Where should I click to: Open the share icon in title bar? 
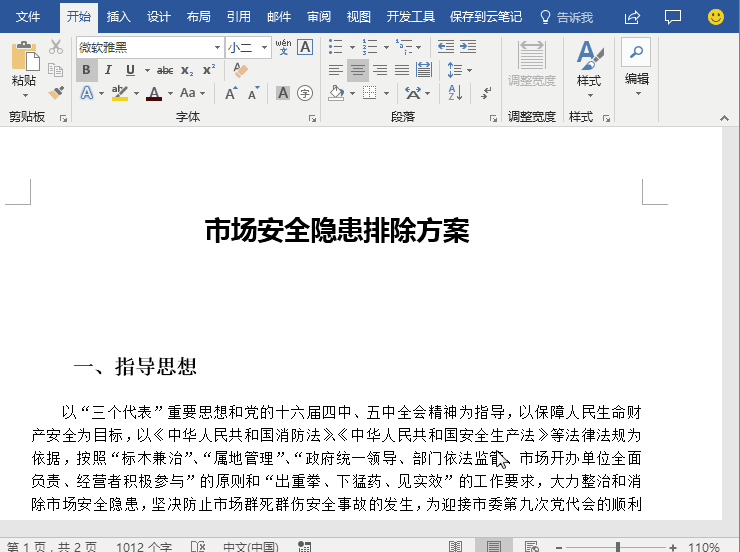coord(632,17)
